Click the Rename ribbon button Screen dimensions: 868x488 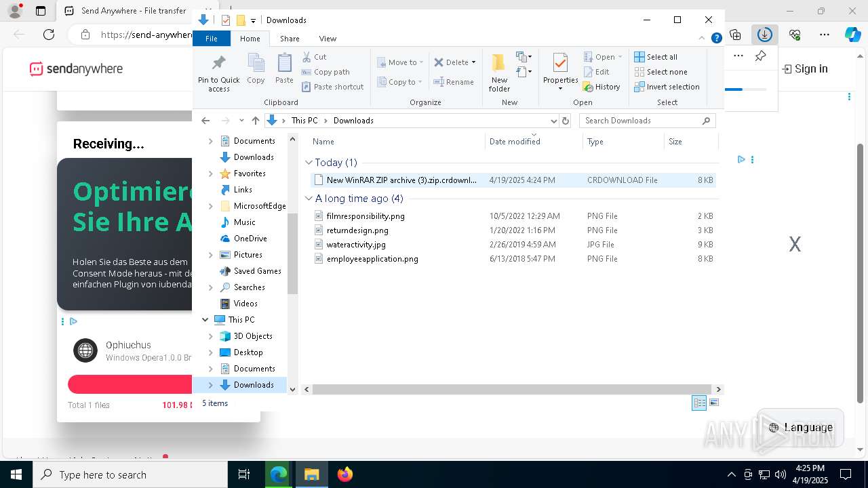tap(454, 82)
